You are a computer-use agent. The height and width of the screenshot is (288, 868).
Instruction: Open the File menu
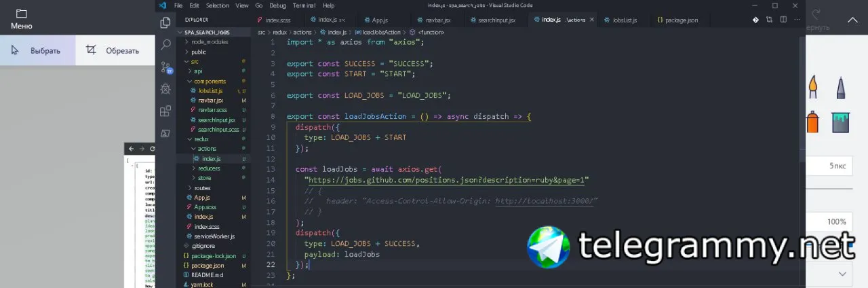click(178, 5)
